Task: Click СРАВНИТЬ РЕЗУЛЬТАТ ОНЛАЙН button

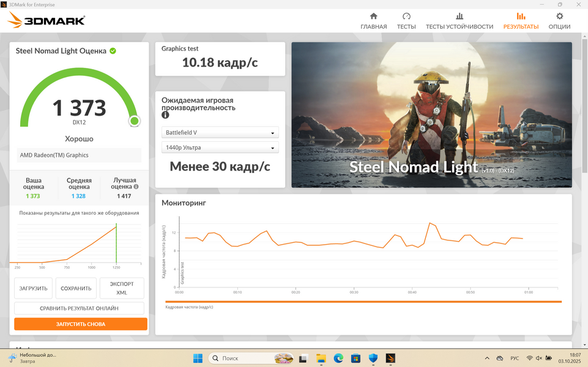Action: pos(79,308)
